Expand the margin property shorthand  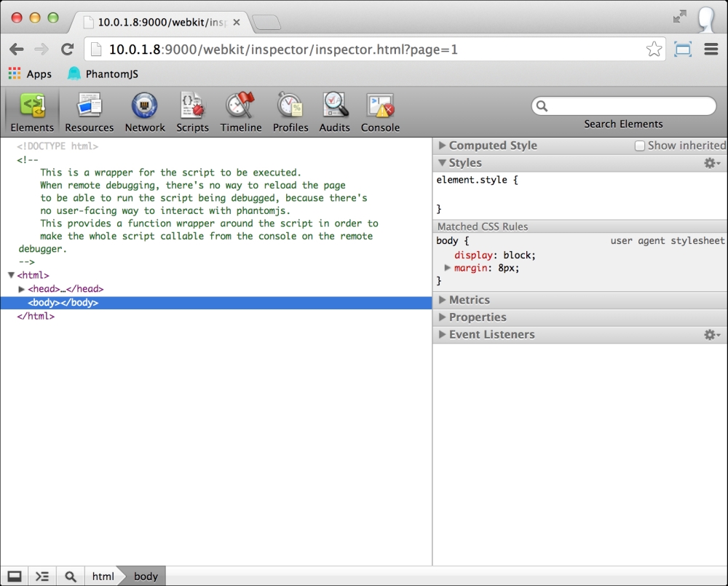click(447, 267)
